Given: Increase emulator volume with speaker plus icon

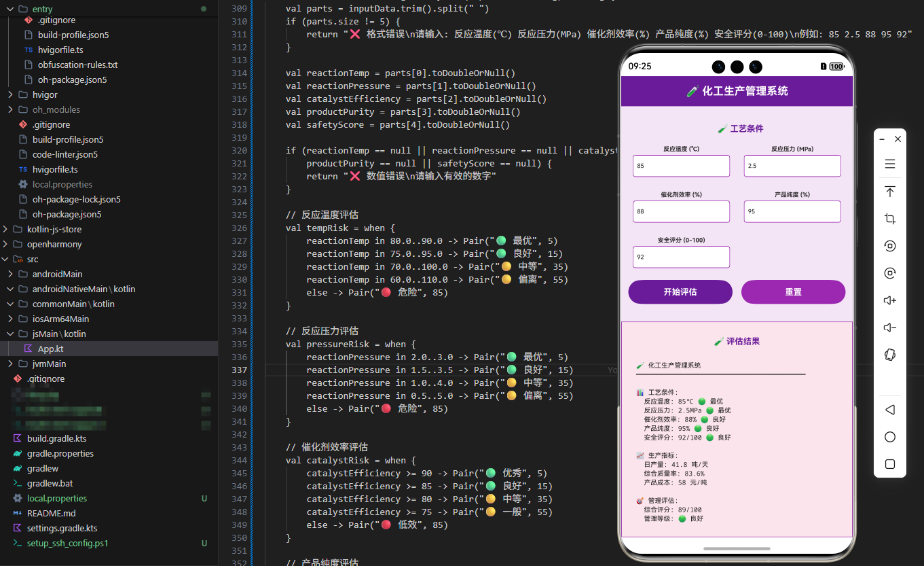Looking at the screenshot, I should tap(890, 300).
